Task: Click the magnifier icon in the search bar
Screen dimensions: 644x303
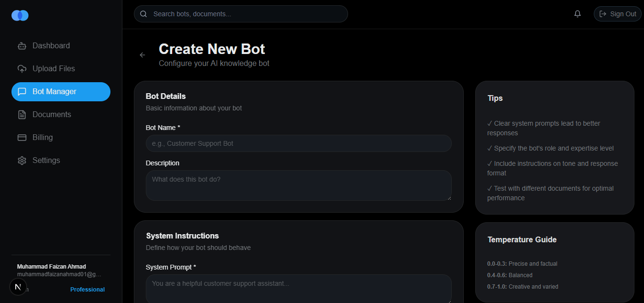Action: pyautogui.click(x=143, y=14)
